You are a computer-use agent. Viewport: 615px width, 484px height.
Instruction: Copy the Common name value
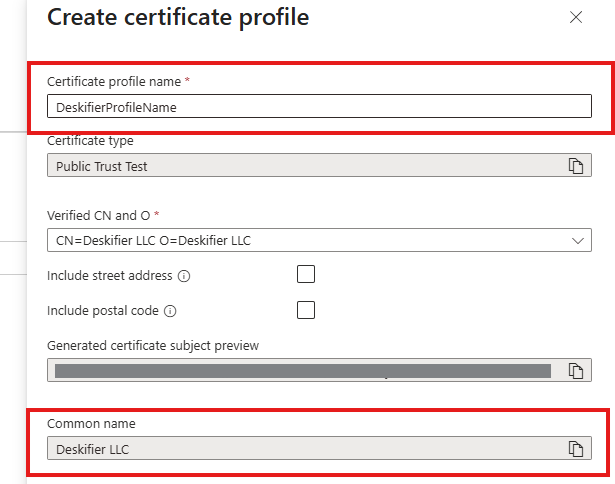[576, 449]
